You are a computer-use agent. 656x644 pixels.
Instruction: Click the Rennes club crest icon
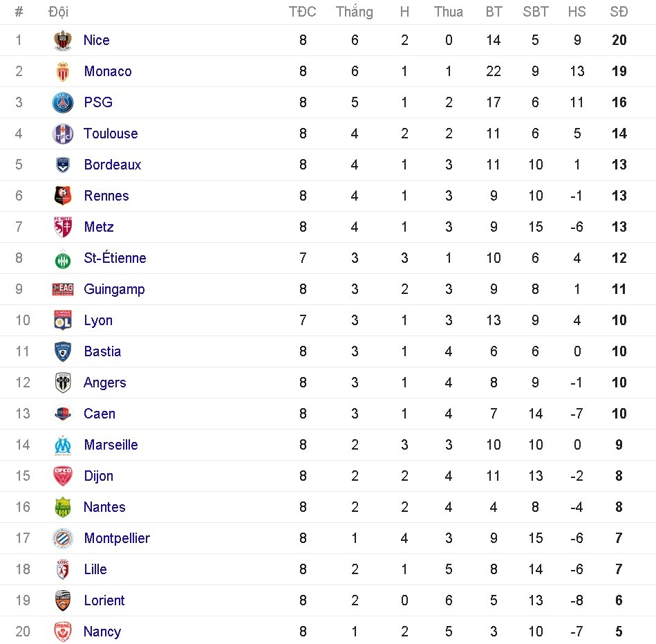[x=63, y=196]
